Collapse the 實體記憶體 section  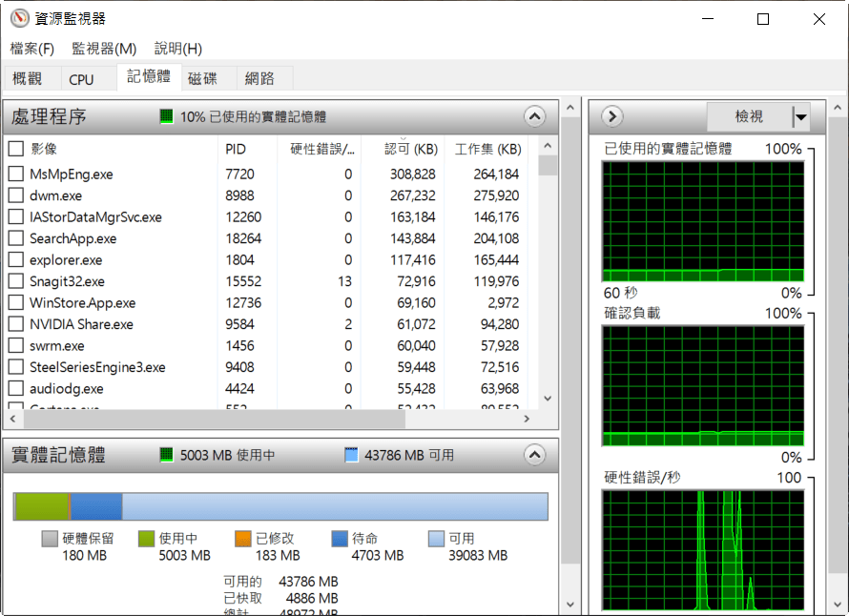click(535, 455)
